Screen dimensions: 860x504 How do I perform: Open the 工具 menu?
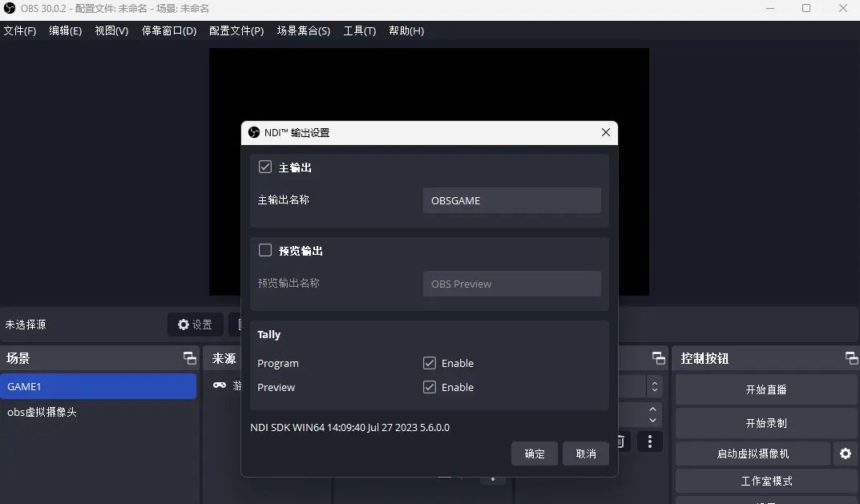tap(359, 30)
